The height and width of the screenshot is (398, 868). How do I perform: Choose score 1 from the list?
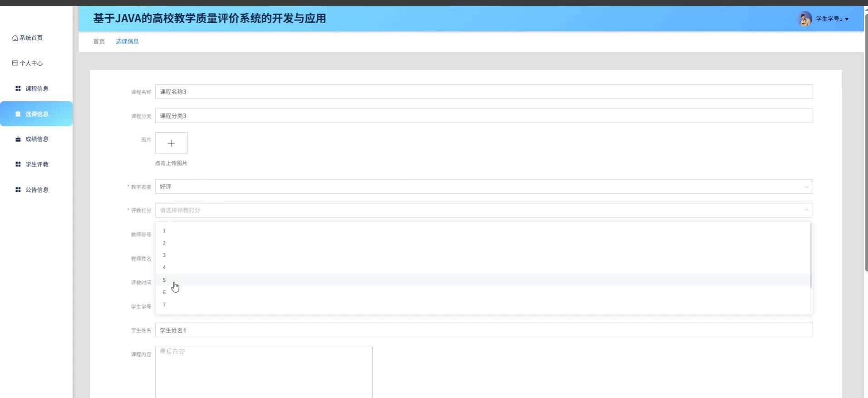tap(483, 231)
